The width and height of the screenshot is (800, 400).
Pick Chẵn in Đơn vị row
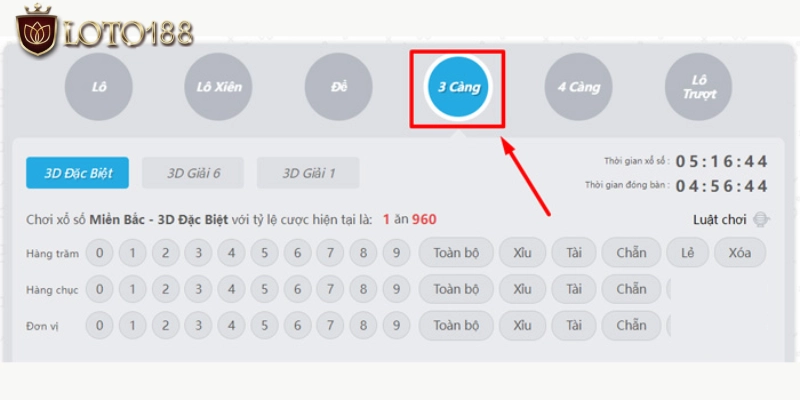click(x=631, y=326)
